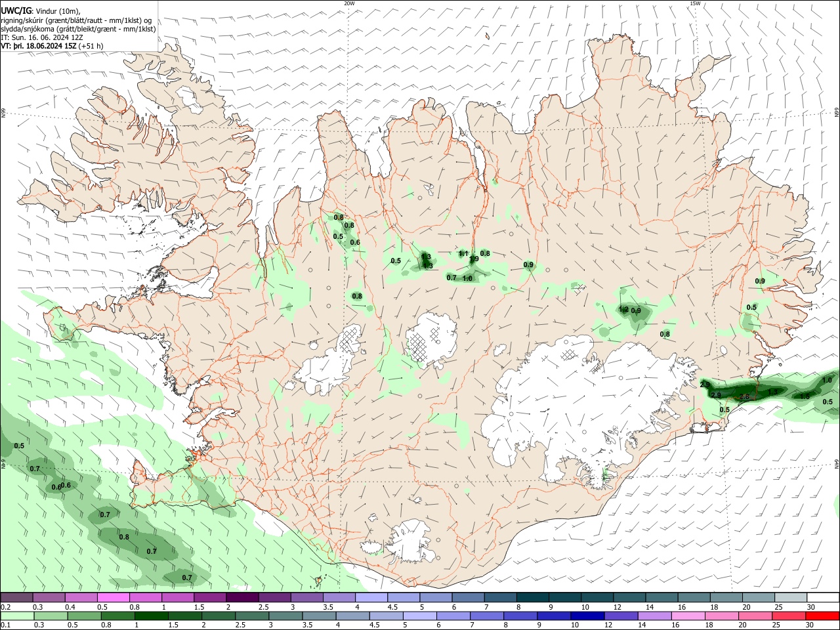
Task: Click the violet 12 rain legend swatch
Action: [622, 616]
